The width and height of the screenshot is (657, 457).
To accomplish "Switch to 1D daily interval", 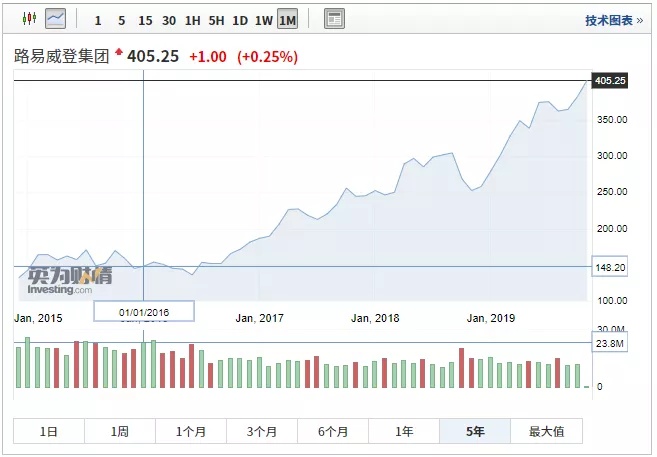I will 240,20.
